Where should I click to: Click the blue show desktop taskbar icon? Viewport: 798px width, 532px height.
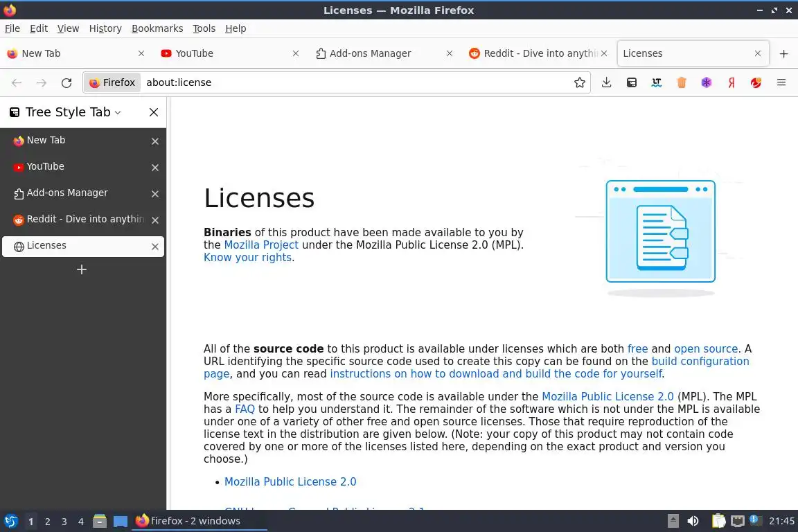click(120, 522)
